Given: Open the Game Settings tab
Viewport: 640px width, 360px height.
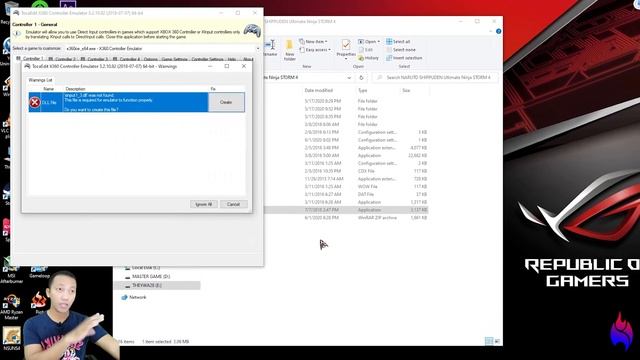Looking at the screenshot, I should [x=175, y=59].
